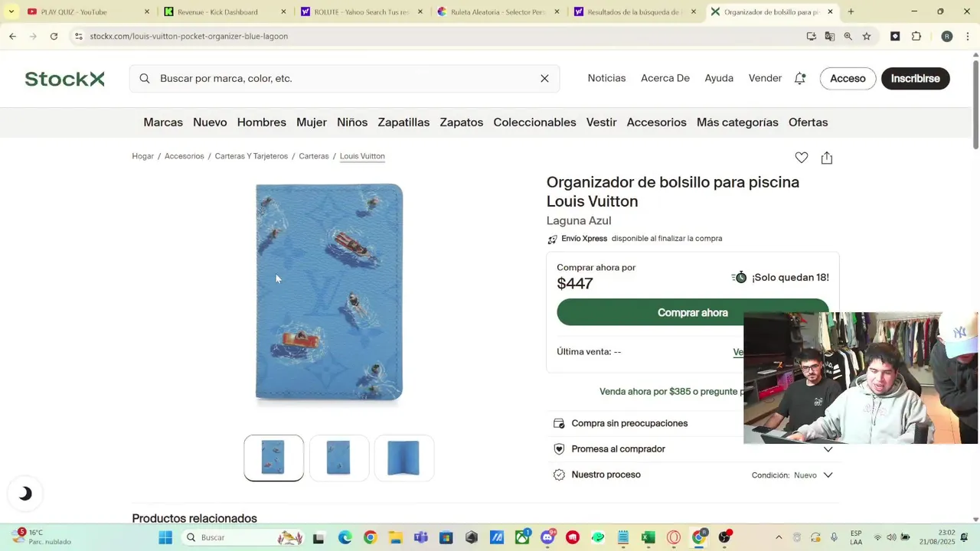Open Microsoft Edge from taskbar
This screenshot has width=980, height=551.
pos(345,537)
